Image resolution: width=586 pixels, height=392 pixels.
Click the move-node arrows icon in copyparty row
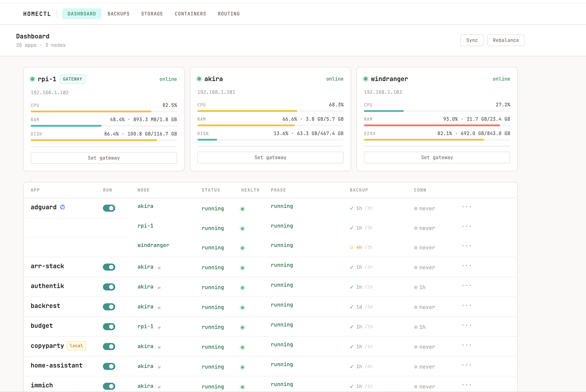pyautogui.click(x=159, y=347)
